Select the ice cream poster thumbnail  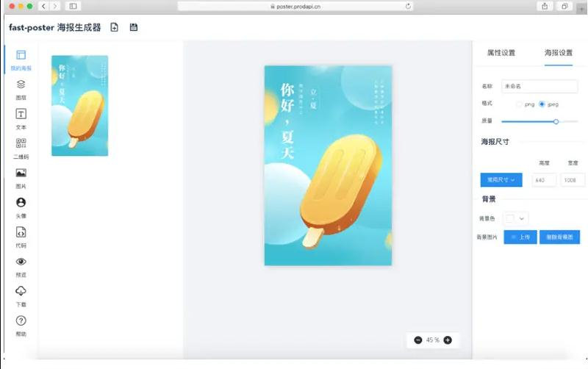click(79, 106)
